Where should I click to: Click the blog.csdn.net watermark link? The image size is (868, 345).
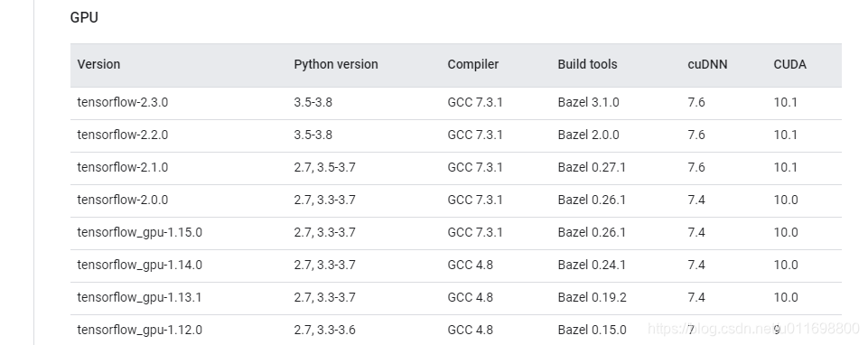click(753, 329)
